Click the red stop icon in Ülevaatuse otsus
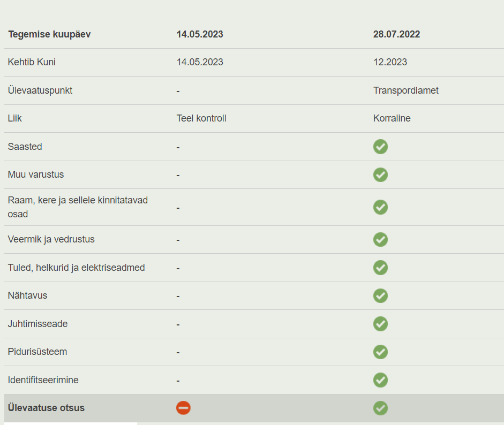 point(183,408)
